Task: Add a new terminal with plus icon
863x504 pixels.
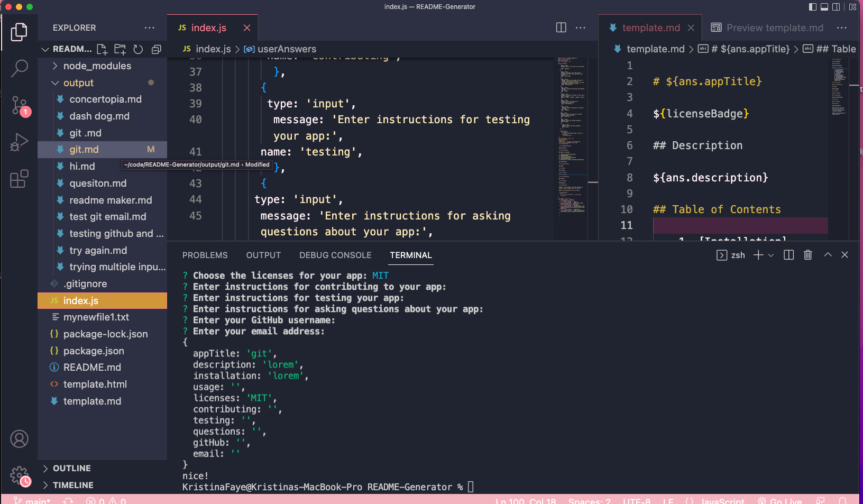Action: coord(758,255)
